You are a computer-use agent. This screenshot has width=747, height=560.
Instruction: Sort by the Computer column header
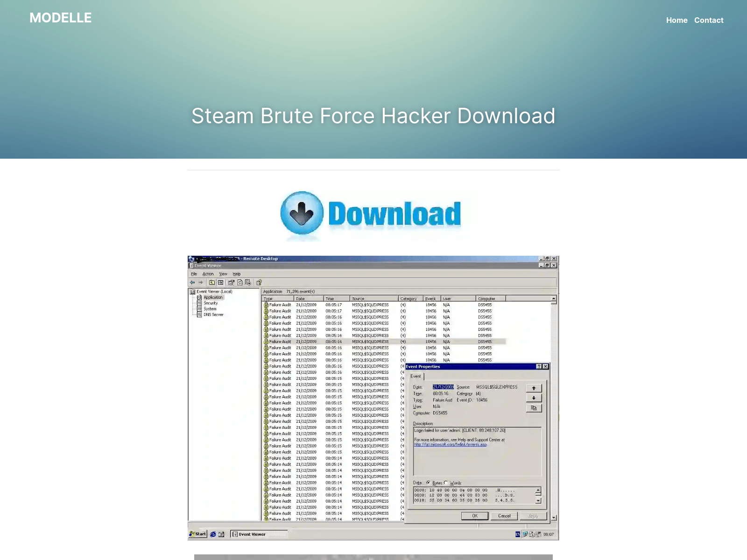(491, 299)
